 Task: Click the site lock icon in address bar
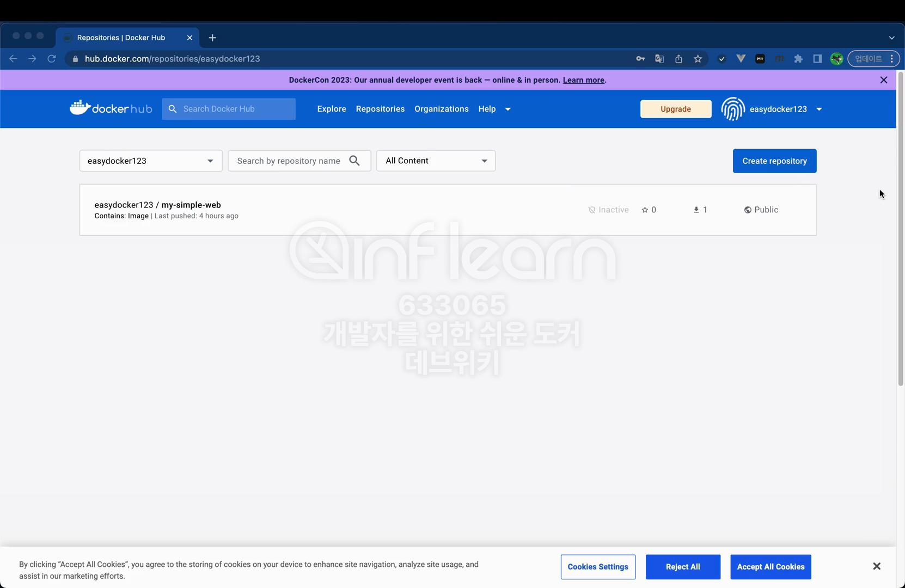click(75, 59)
